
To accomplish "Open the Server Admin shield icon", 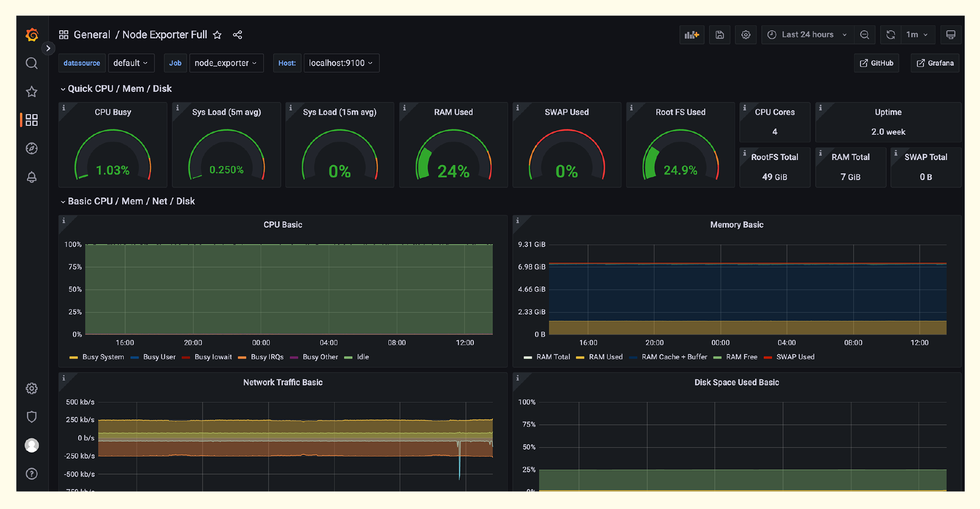I will pos(32,417).
